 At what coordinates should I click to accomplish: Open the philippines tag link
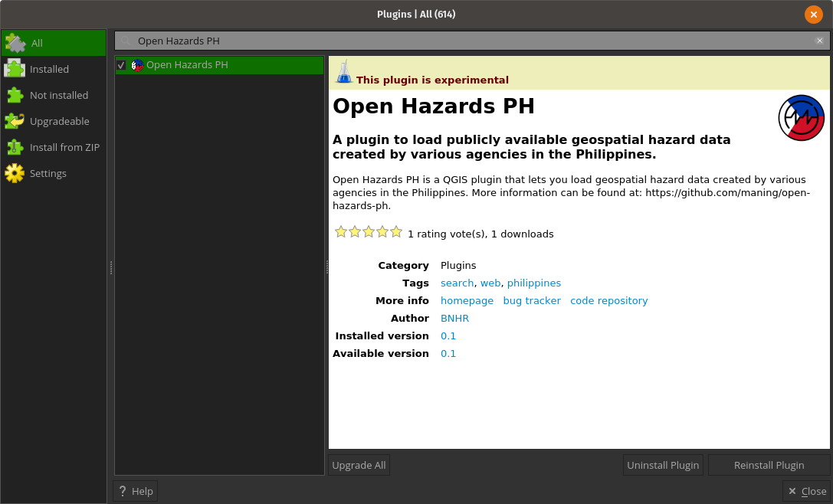534,283
